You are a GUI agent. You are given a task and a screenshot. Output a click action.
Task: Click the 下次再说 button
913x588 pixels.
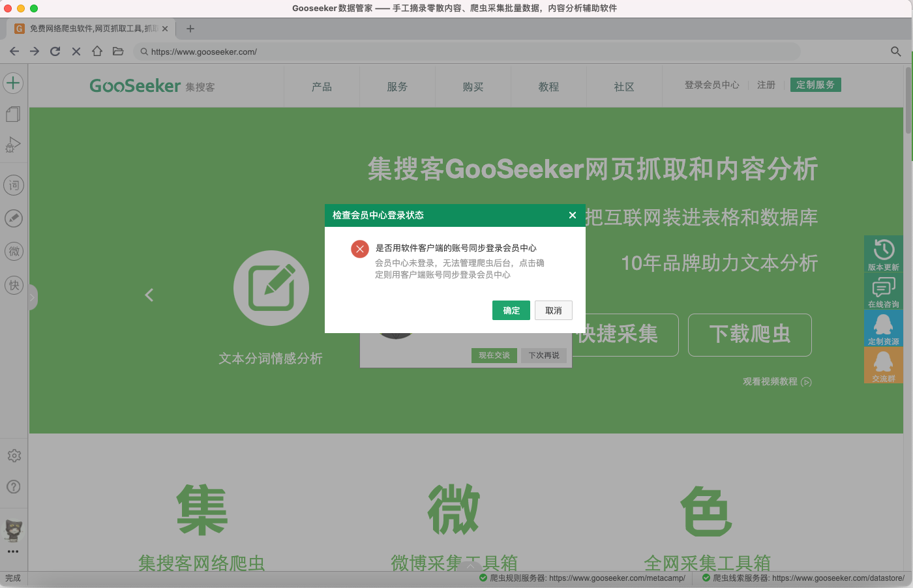(x=544, y=355)
